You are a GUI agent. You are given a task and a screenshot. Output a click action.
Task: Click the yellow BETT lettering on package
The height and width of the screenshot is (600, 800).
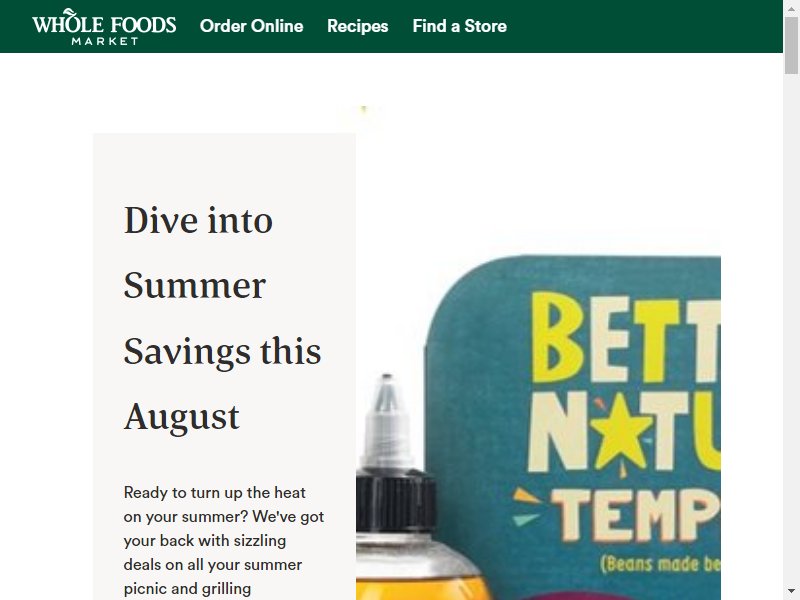click(626, 338)
